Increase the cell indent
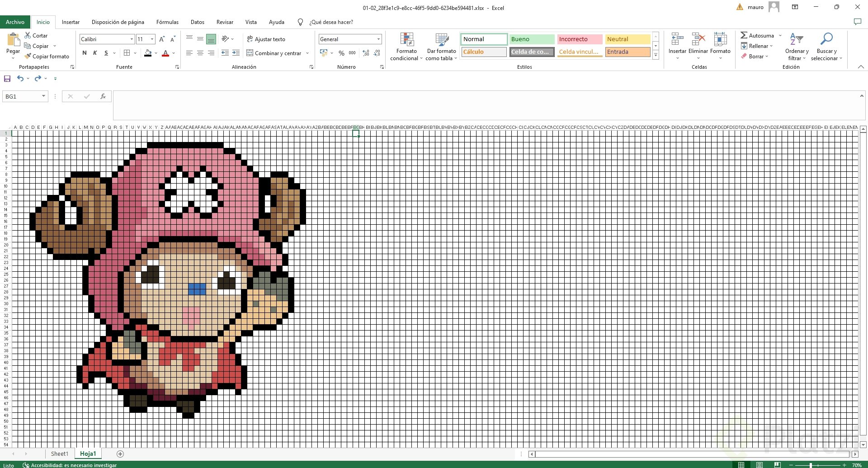The height and width of the screenshot is (468, 868). coord(236,53)
